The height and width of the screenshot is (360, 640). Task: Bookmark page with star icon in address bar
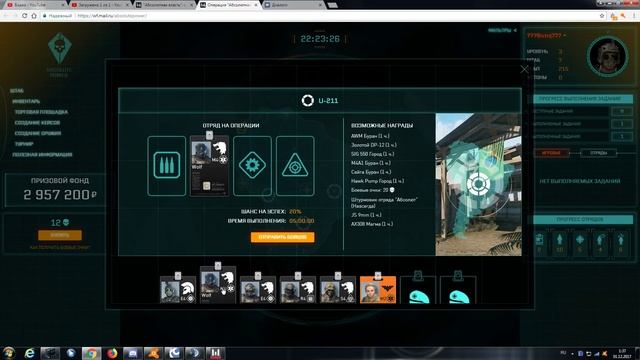pos(602,16)
